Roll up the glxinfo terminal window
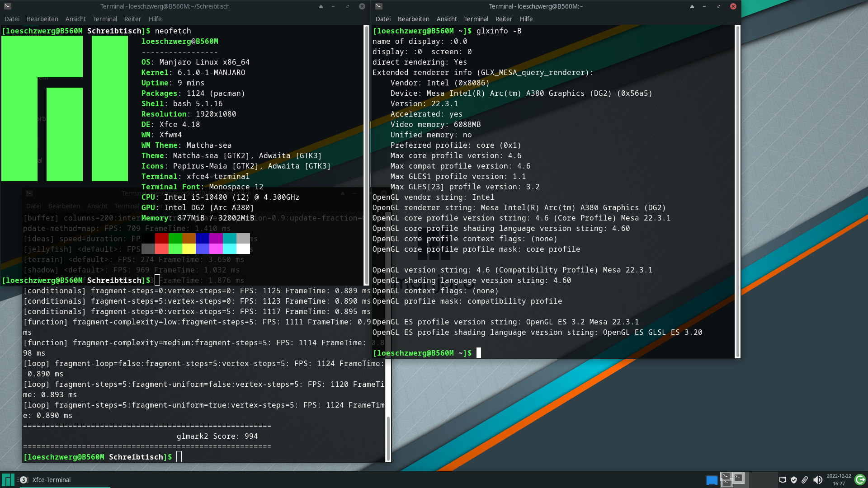The image size is (868, 488). 692,6
